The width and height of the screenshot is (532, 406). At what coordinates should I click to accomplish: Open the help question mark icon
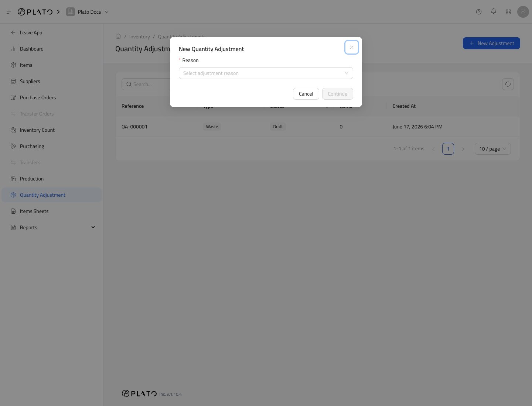coord(479,12)
